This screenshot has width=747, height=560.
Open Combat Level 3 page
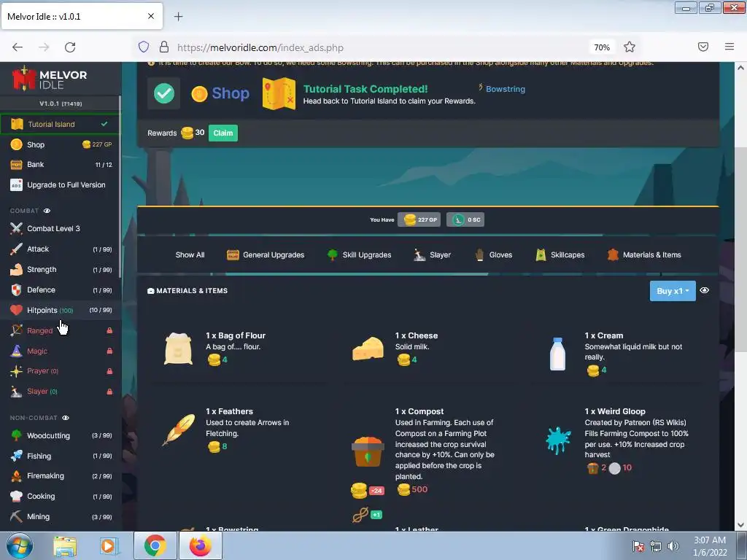coord(60,228)
